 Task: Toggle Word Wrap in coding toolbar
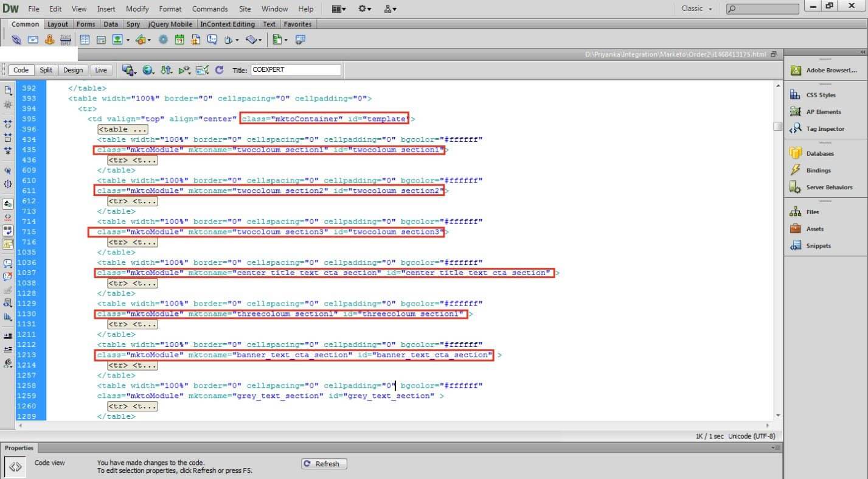[x=8, y=231]
